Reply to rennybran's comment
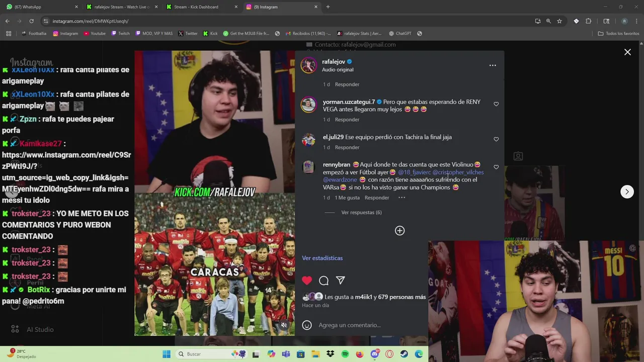 (x=377, y=198)
